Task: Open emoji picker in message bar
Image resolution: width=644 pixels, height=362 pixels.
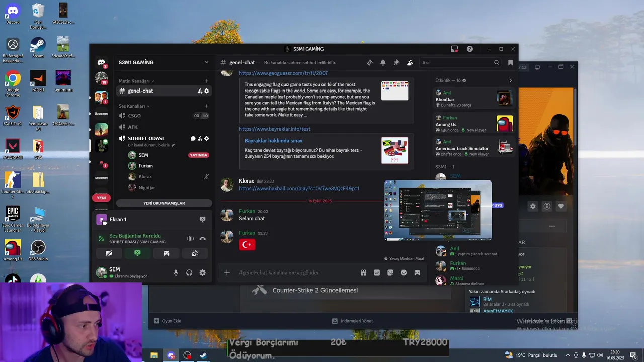Action: pyautogui.click(x=404, y=273)
